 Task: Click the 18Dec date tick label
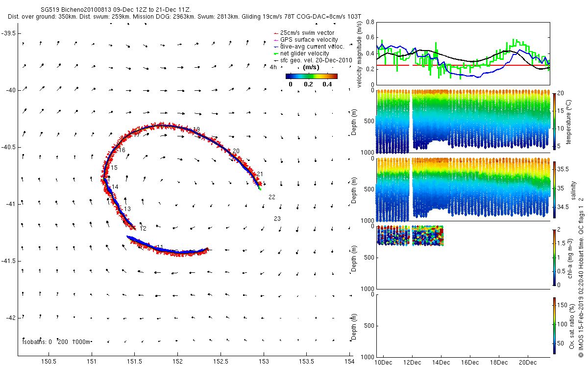click(x=498, y=363)
